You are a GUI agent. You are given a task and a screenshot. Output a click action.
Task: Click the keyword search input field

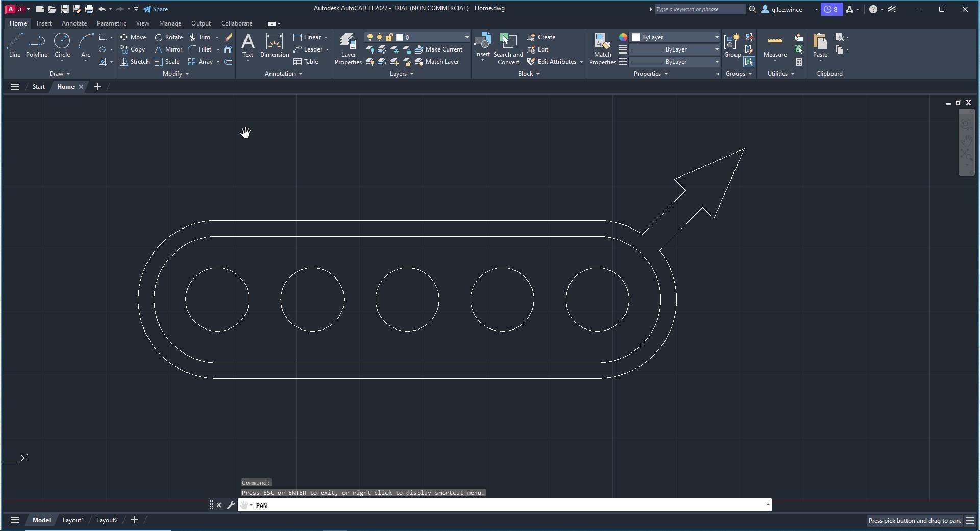[700, 9]
